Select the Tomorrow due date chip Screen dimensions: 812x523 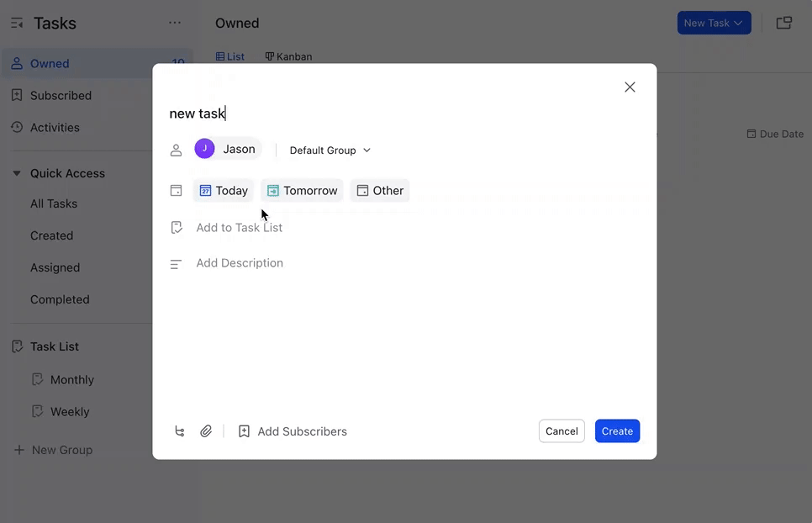[302, 190]
